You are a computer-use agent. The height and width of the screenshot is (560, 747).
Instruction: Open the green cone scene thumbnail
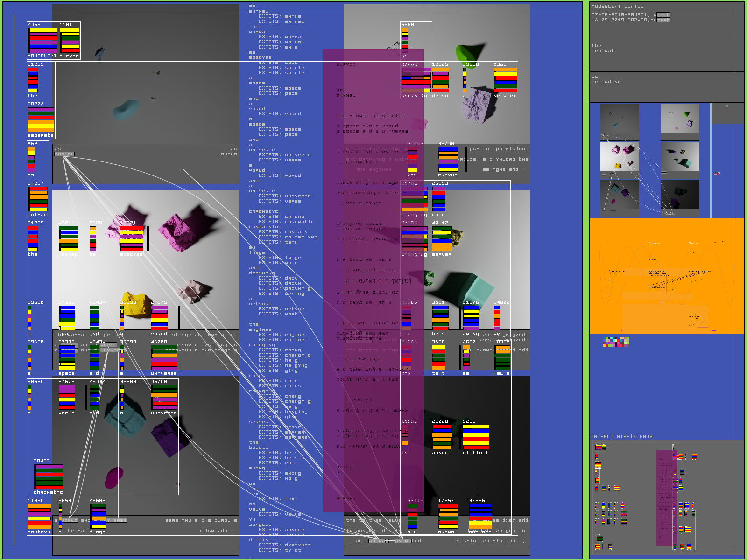[680, 121]
